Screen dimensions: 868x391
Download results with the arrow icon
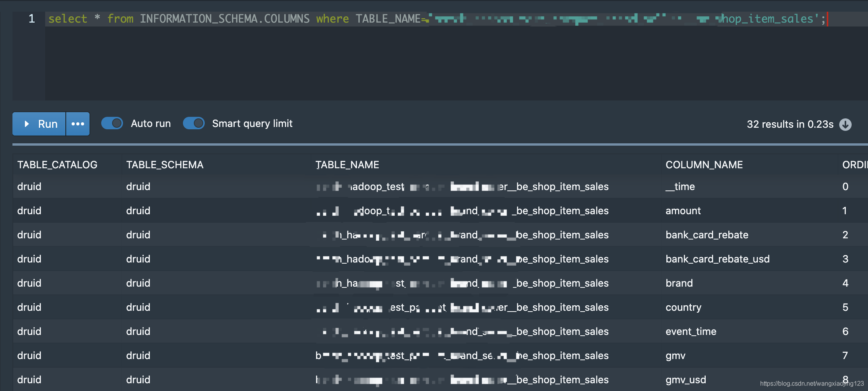point(845,124)
